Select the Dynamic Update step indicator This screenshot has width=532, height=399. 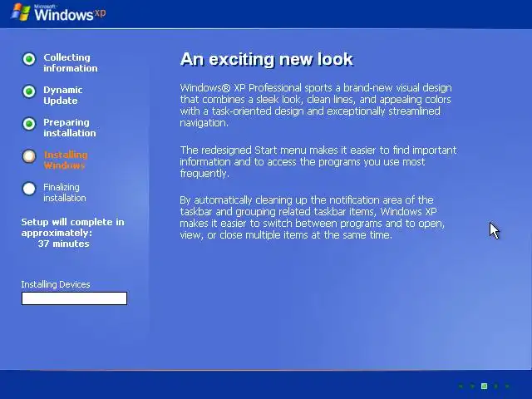tap(29, 91)
